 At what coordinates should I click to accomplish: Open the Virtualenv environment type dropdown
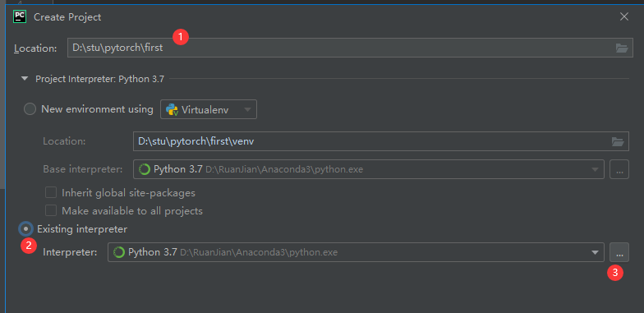209,110
